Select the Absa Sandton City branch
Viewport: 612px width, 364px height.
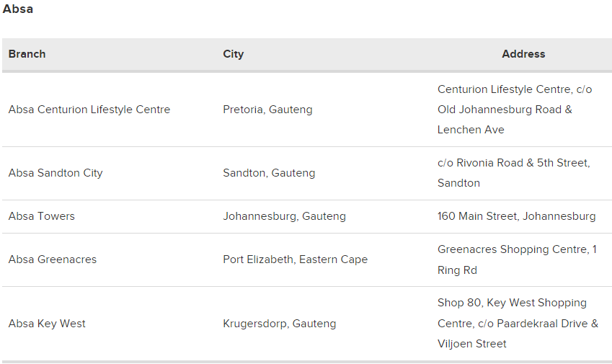[56, 173]
